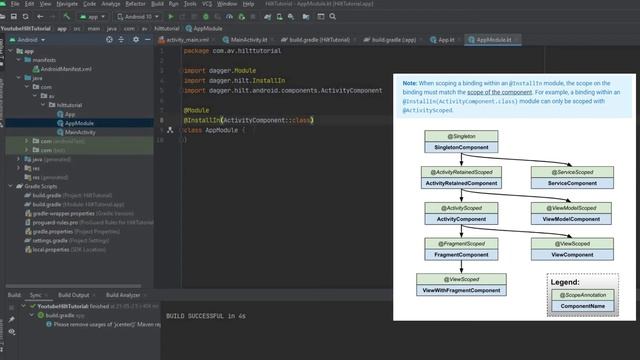Screen dimensions: 640x360
Task: Expand the res folder
Action: [x=19, y=168]
